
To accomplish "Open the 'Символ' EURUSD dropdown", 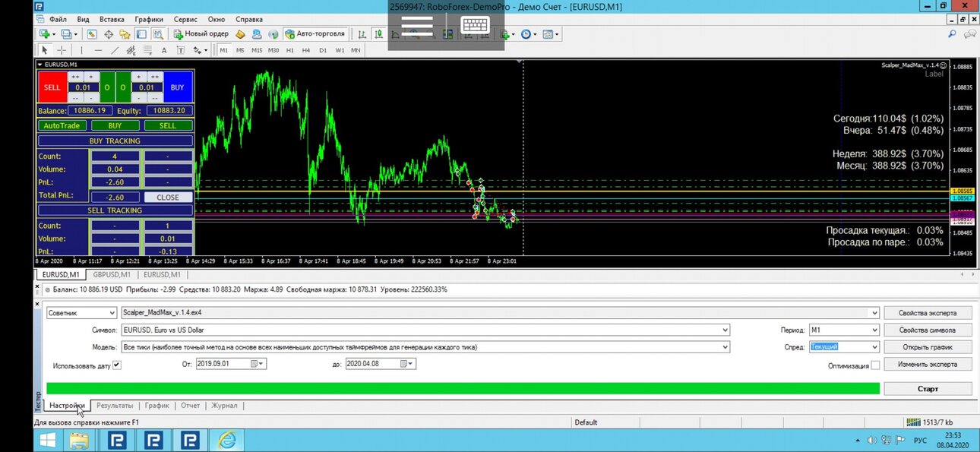I will tap(726, 330).
